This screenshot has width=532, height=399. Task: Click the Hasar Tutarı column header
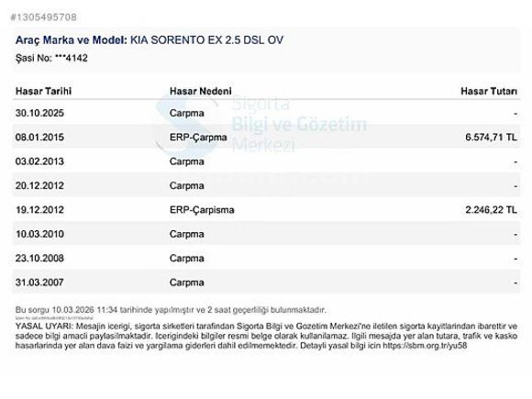point(489,91)
